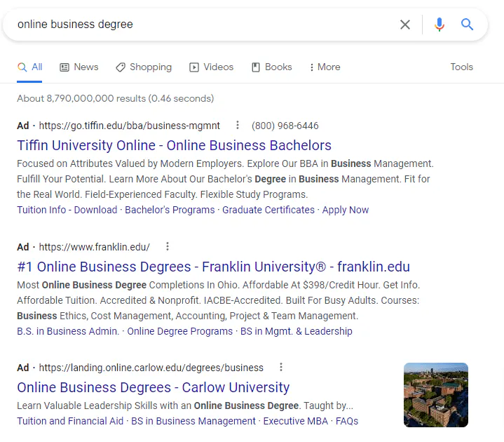The width and height of the screenshot is (504, 442).
Task: Open the Executive MBA sitelink
Action: (x=295, y=422)
